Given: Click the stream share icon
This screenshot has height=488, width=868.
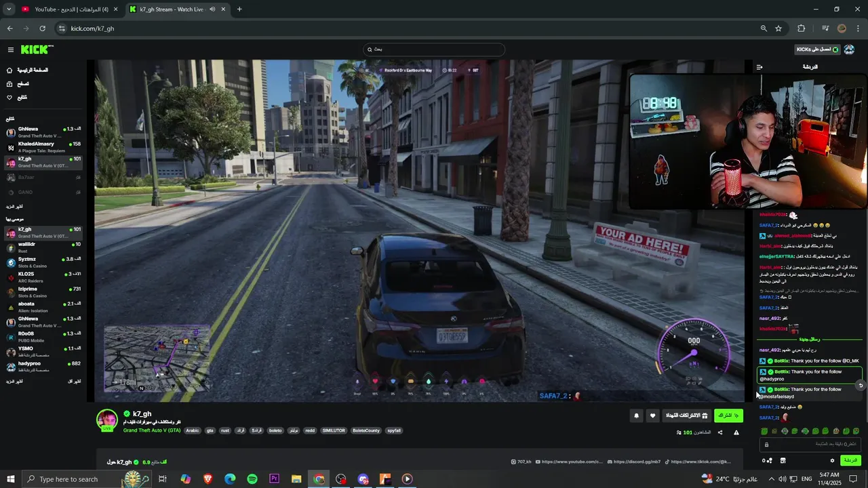Looking at the screenshot, I should point(720,432).
